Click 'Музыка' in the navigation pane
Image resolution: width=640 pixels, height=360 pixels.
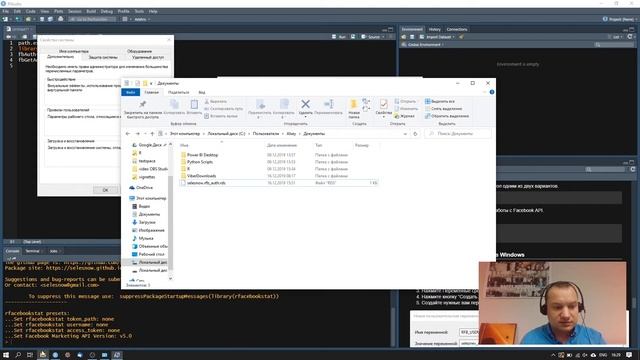146,238
